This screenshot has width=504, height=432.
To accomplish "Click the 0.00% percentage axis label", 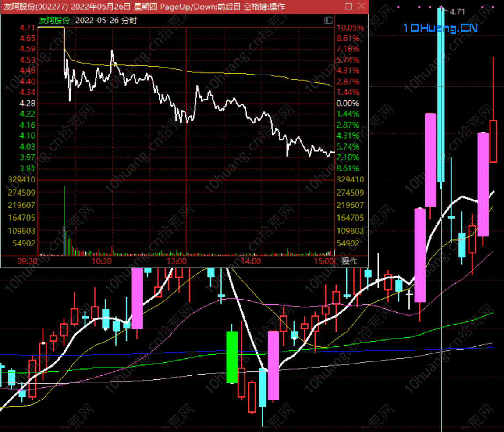I will (x=348, y=103).
